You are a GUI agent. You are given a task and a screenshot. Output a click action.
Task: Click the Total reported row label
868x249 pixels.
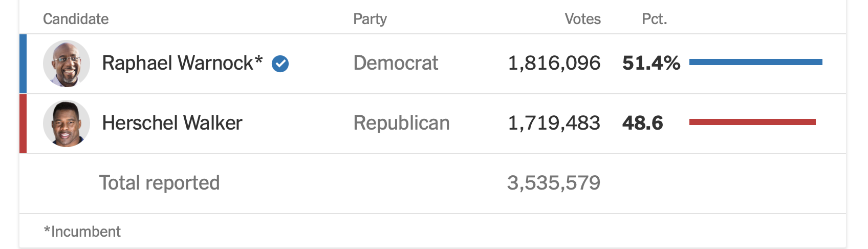[x=159, y=183]
